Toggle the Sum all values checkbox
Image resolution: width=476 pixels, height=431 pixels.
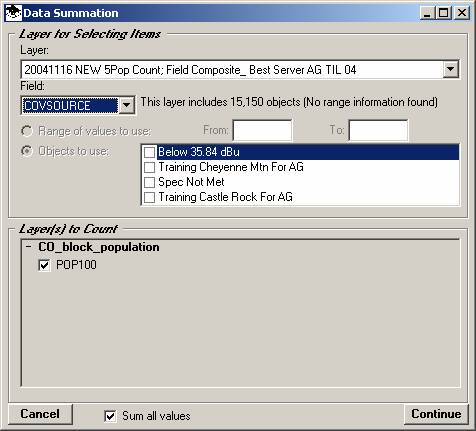(110, 416)
